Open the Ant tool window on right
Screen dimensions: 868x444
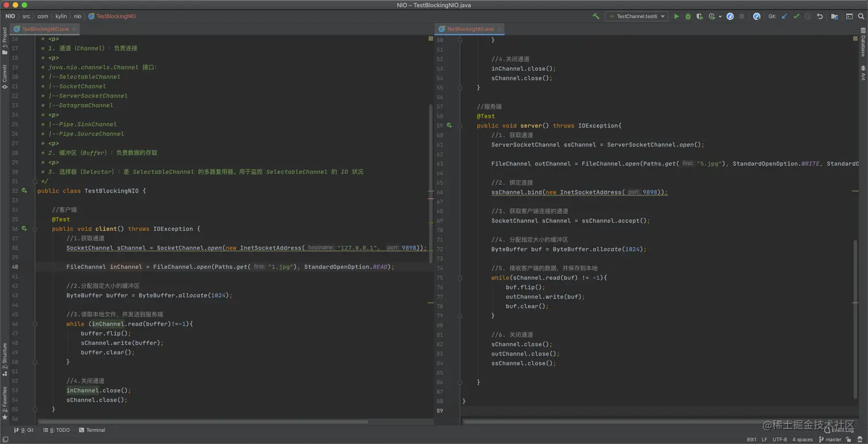863,73
